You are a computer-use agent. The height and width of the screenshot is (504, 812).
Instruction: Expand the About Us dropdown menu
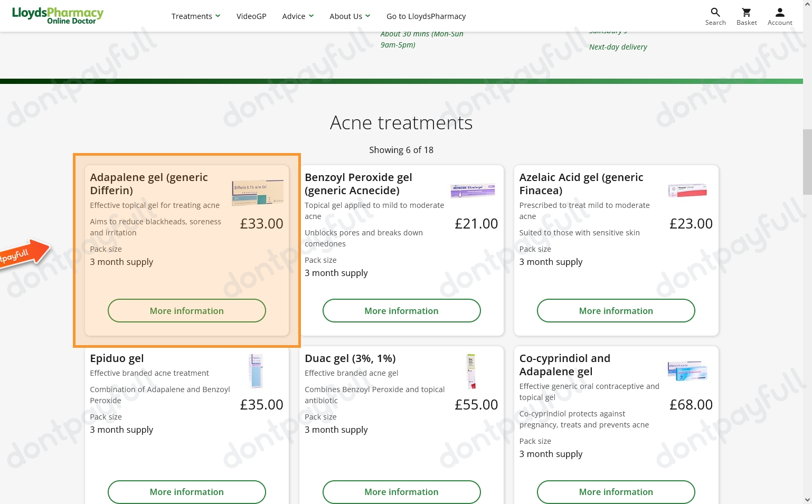[350, 16]
